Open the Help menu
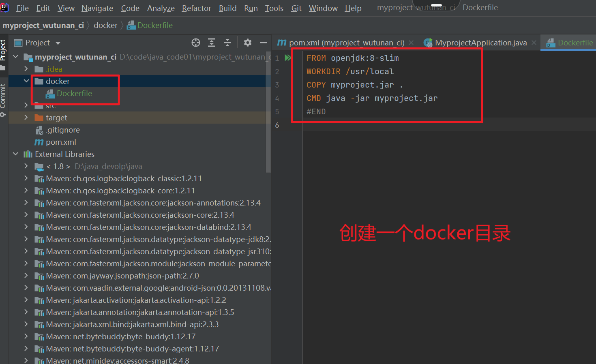 (x=353, y=8)
